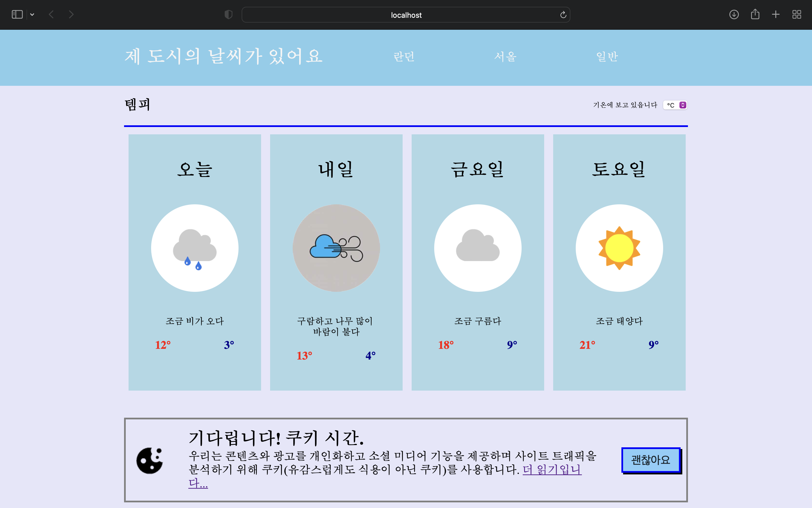812x508 pixels.
Task: Click the 내일 card heading
Action: pos(336,169)
